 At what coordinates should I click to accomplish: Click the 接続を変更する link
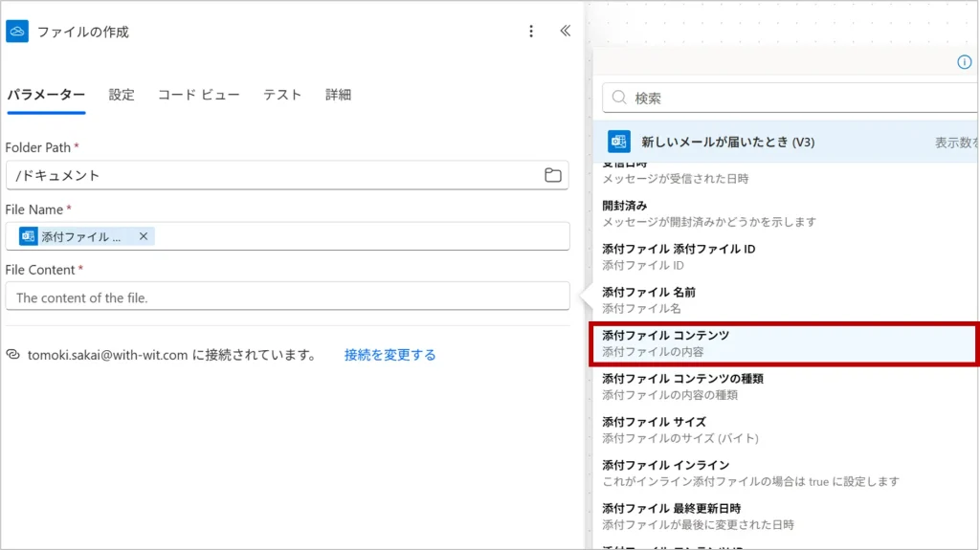[x=390, y=355]
